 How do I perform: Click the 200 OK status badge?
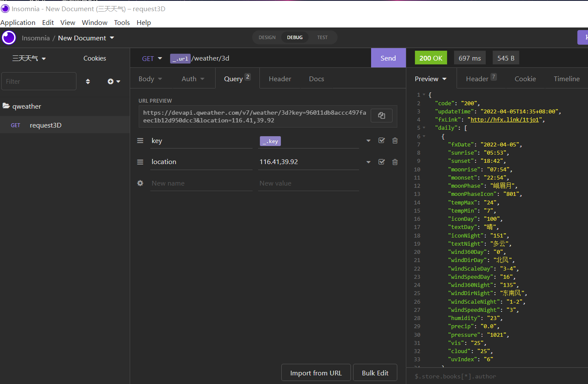point(431,58)
